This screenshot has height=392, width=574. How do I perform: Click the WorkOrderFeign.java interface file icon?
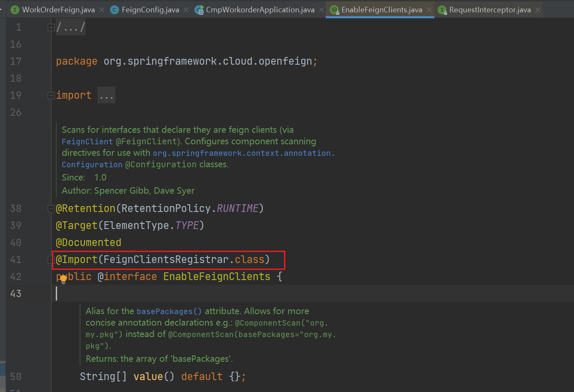coord(15,10)
